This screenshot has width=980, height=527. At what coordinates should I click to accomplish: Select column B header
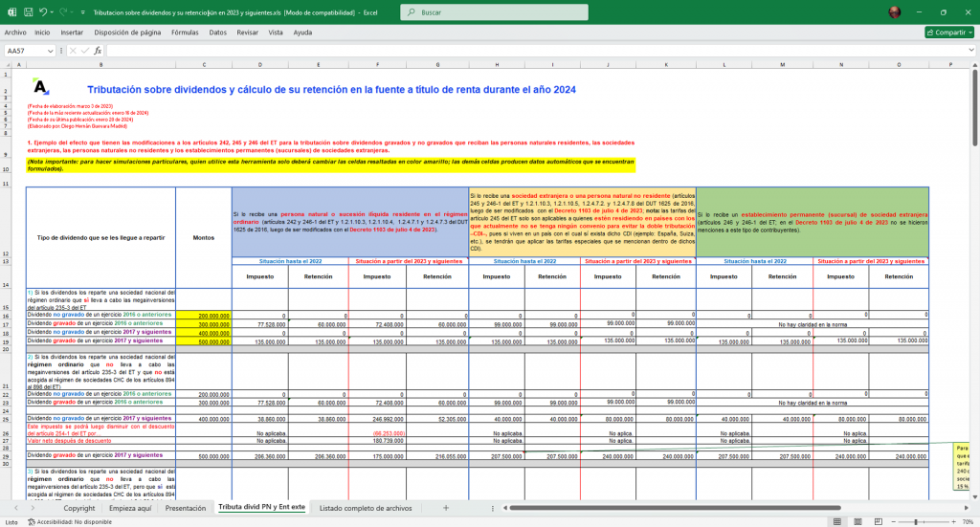click(x=100, y=64)
